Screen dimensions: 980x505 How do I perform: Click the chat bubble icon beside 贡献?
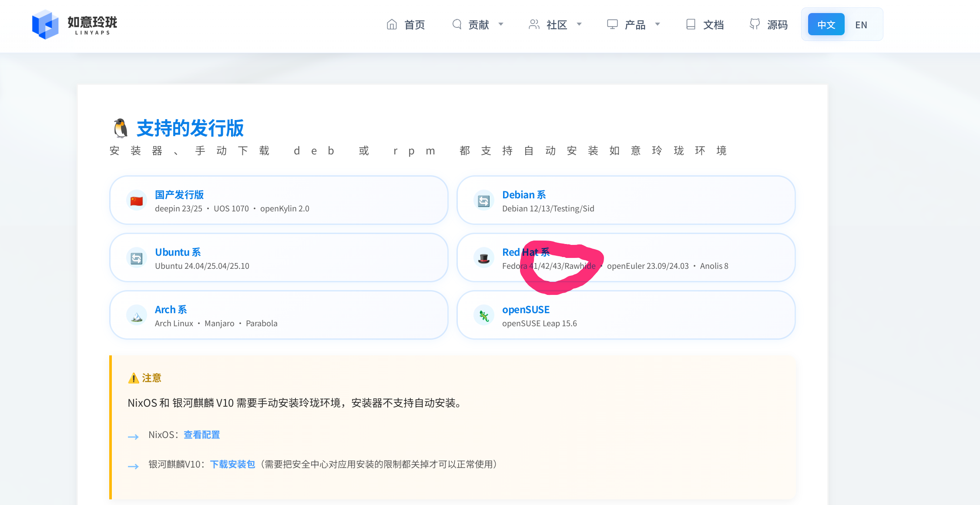[x=456, y=24]
